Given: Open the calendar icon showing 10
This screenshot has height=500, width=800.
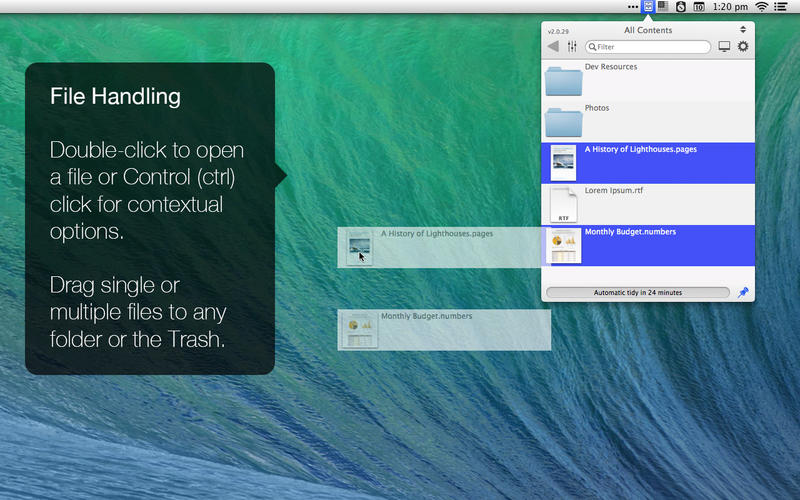Looking at the screenshot, I should coord(699,7).
